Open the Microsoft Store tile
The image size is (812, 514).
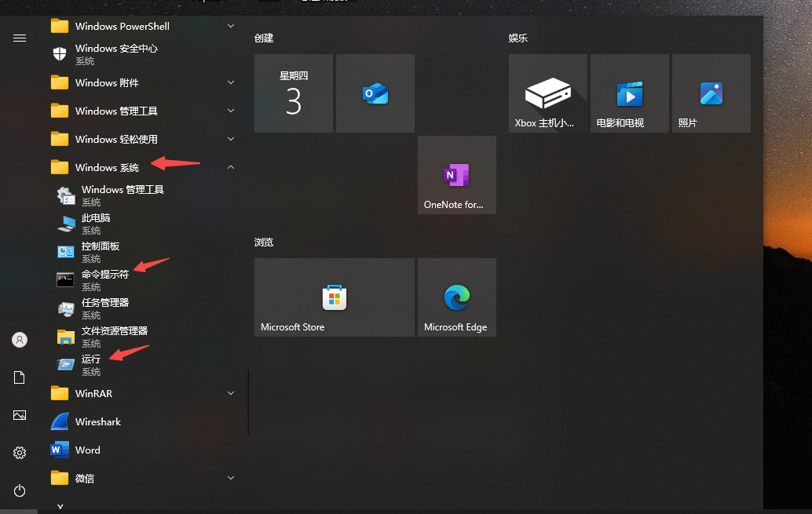click(x=334, y=297)
